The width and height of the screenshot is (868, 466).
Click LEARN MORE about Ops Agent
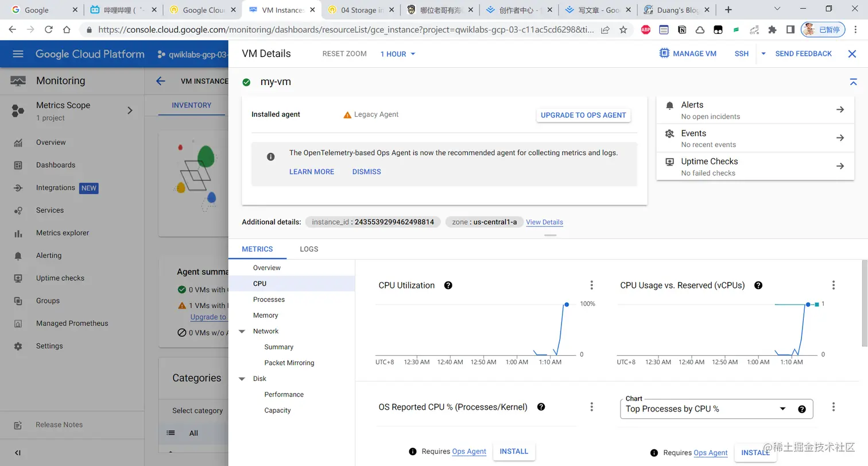click(312, 172)
